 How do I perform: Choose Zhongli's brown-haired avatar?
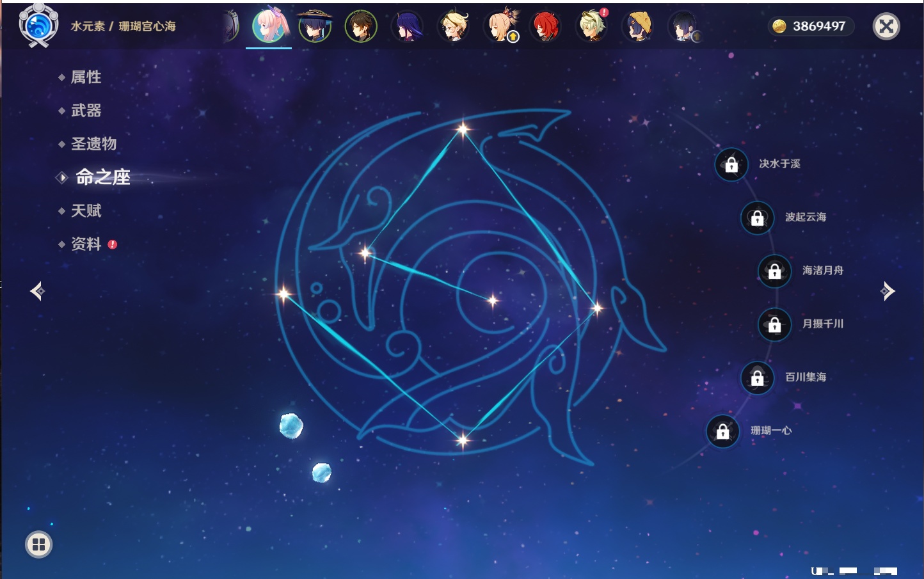361,26
